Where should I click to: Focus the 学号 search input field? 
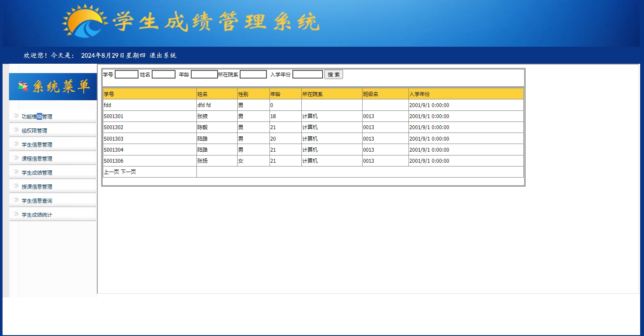126,74
